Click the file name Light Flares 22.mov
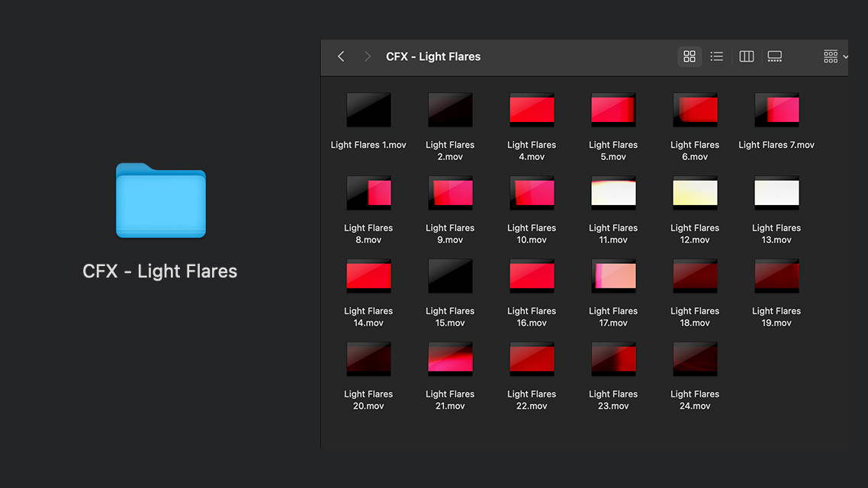The width and height of the screenshot is (868, 488). [x=532, y=400]
